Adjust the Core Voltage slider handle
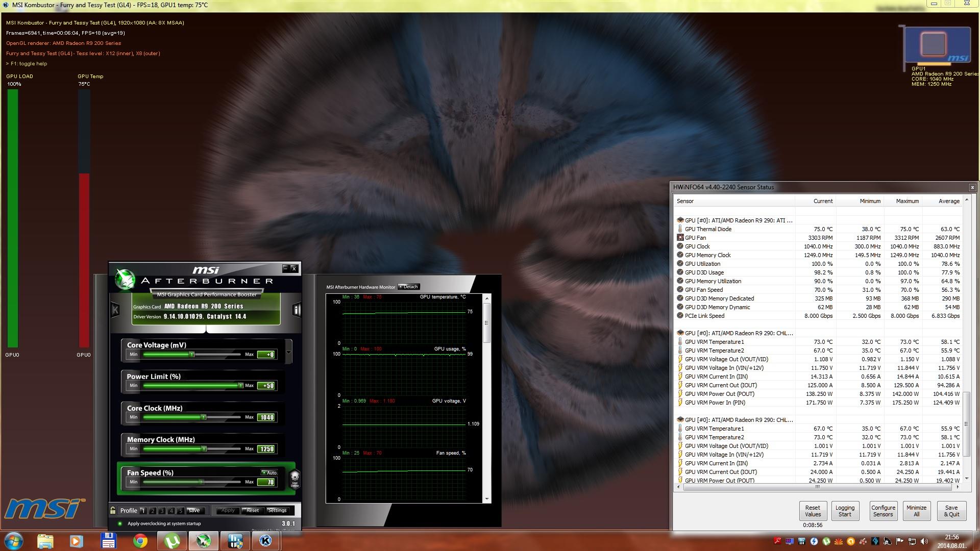This screenshot has width=980, height=551. point(192,354)
